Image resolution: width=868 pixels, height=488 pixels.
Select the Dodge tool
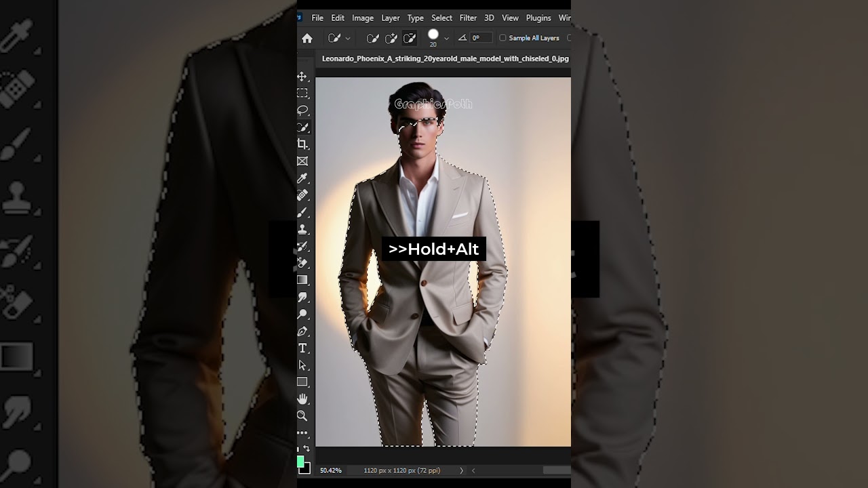[x=302, y=314]
